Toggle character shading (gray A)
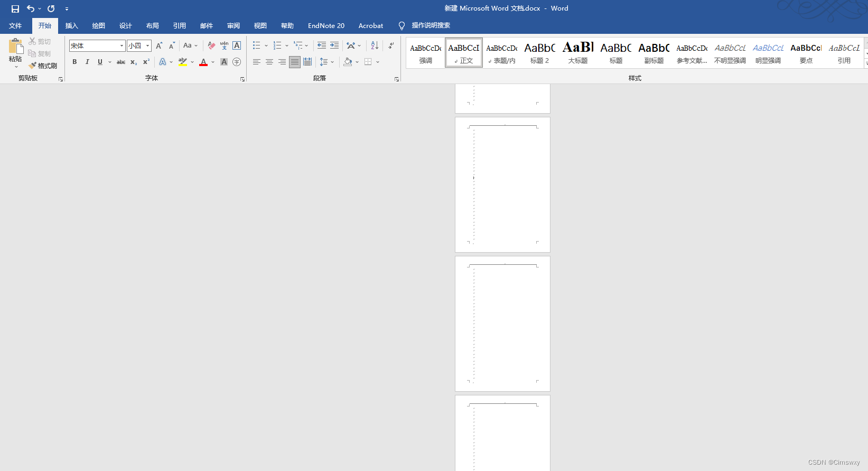This screenshot has height=471, width=868. coord(224,62)
